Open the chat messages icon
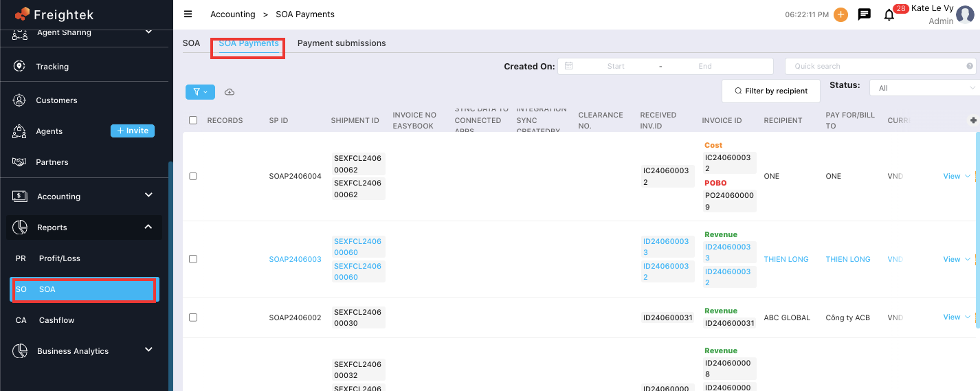980x391 pixels. pyautogui.click(x=865, y=14)
